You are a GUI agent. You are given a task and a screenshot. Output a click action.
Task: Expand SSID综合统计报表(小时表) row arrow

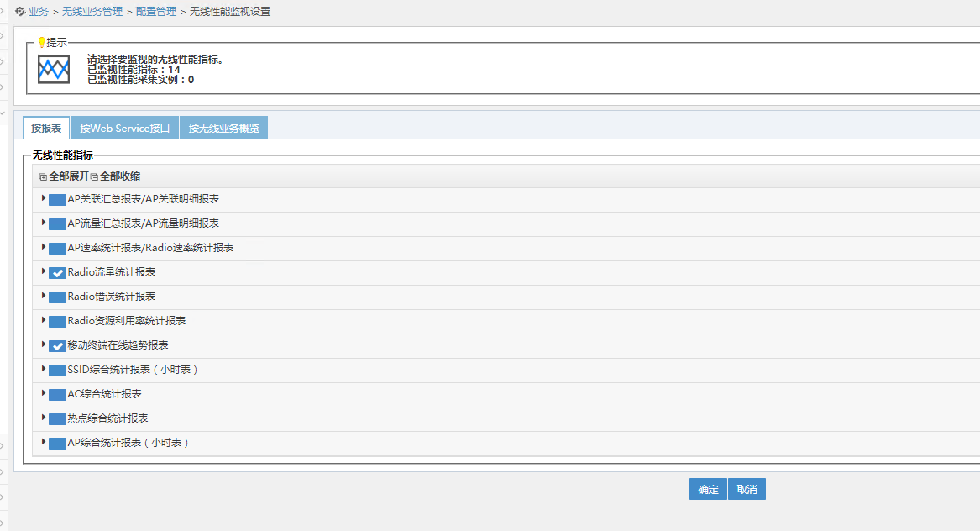44,369
